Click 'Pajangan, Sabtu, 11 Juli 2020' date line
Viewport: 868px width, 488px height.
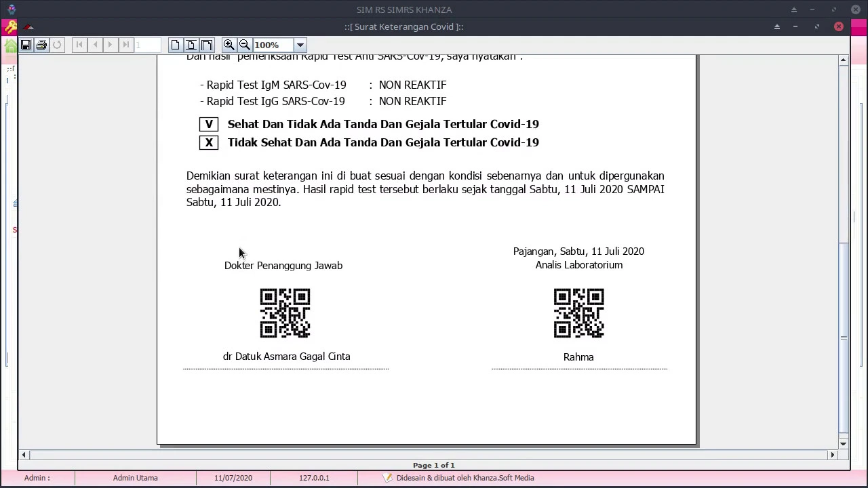coord(578,251)
